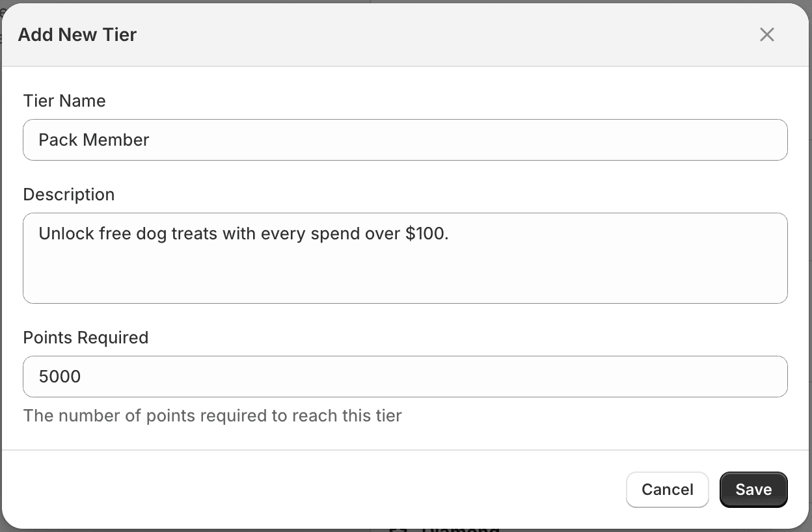Click the points helper text below field
Image resolution: width=812 pixels, height=532 pixels.
pyautogui.click(x=212, y=416)
